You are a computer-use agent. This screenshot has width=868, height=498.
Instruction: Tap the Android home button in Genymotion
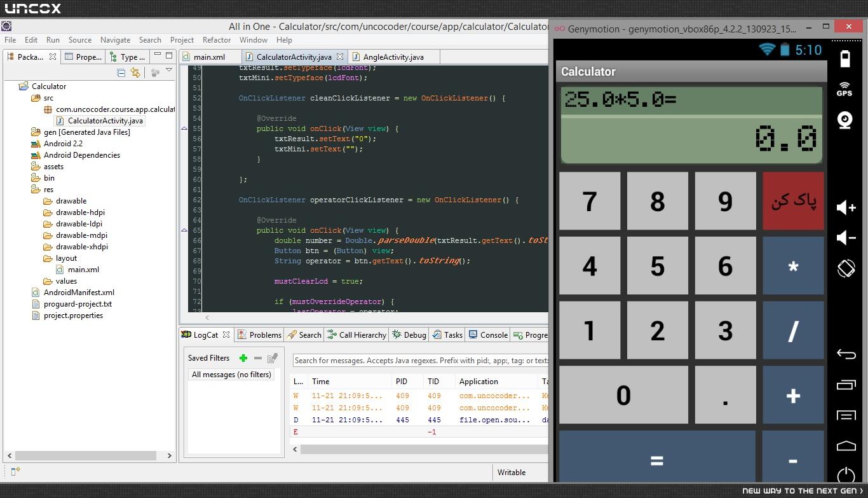pyautogui.click(x=846, y=446)
